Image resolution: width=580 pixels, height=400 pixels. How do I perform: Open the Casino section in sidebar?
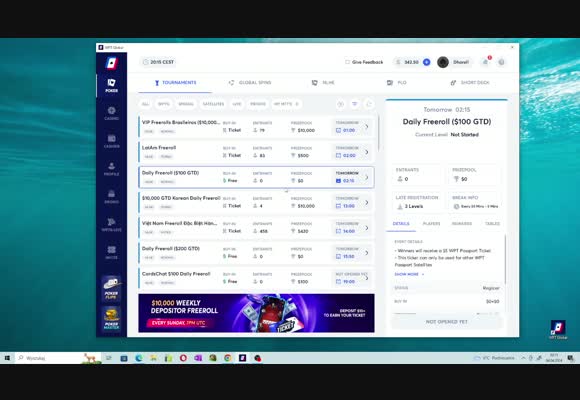pos(111,113)
